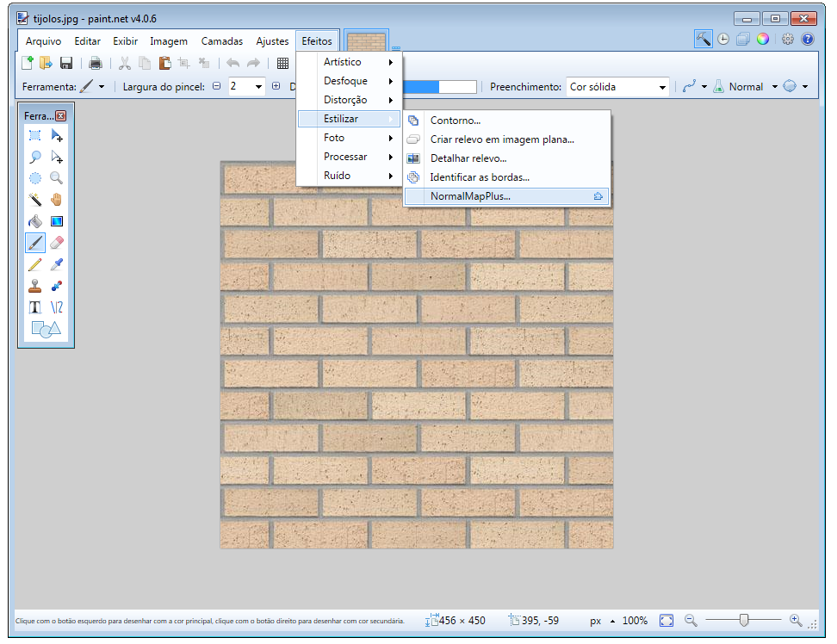Choose the Eraser tool
The height and width of the screenshot is (644, 837).
click(x=57, y=243)
